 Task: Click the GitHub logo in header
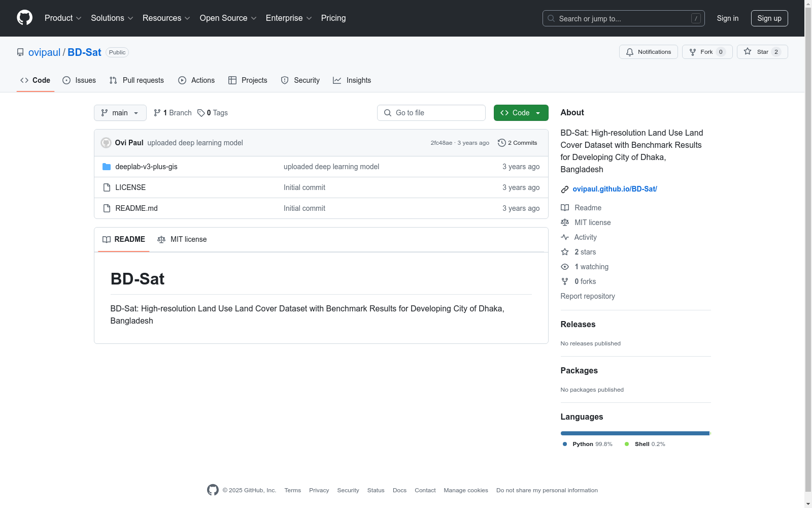coord(24,18)
